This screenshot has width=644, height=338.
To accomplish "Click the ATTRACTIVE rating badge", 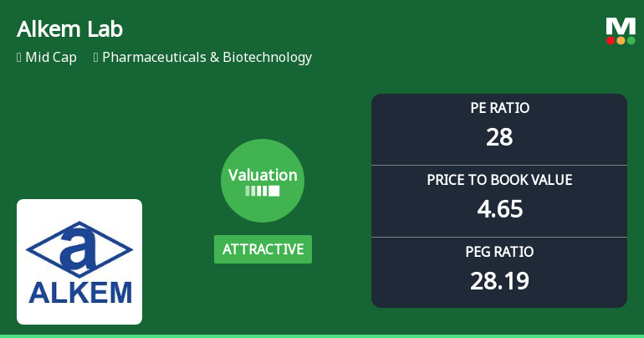I will click(x=263, y=249).
